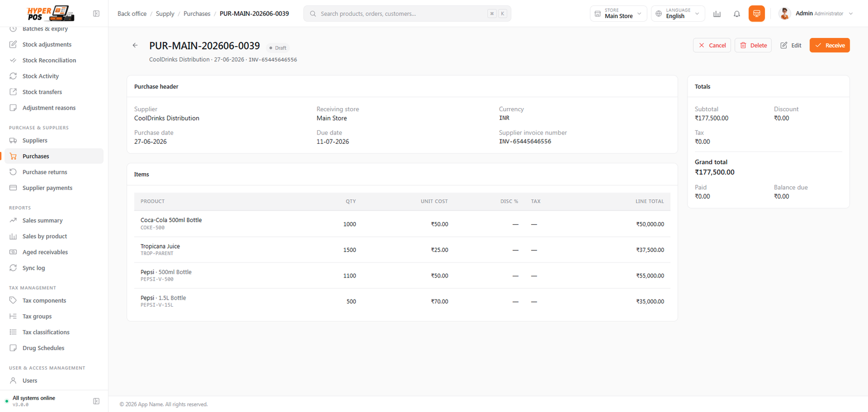
Task: Click the Drug Schedules icon
Action: (x=13, y=348)
